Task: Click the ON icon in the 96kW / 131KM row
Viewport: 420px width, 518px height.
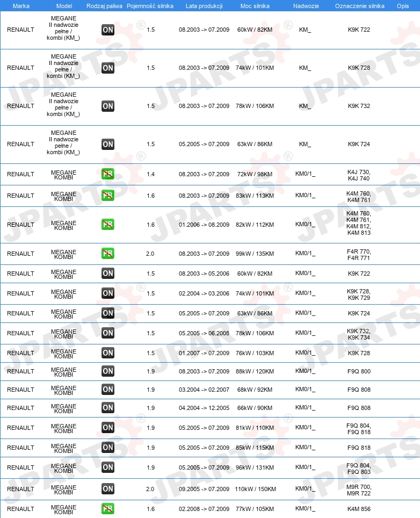Action: click(x=107, y=467)
